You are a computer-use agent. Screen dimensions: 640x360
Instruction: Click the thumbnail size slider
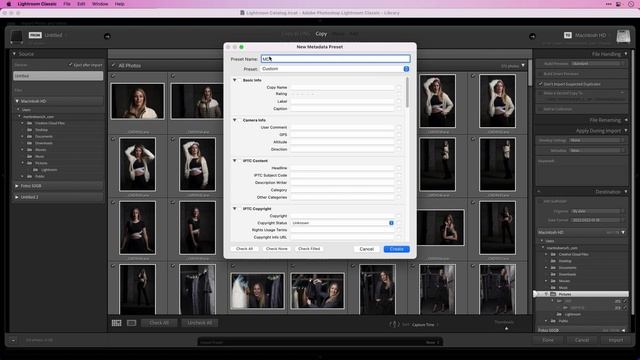[507, 328]
